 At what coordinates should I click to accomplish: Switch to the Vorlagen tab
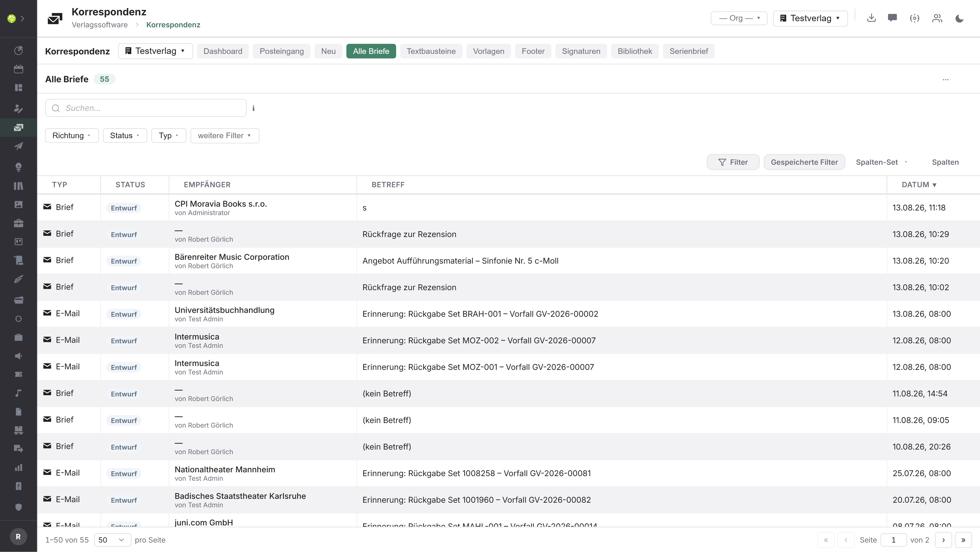488,51
